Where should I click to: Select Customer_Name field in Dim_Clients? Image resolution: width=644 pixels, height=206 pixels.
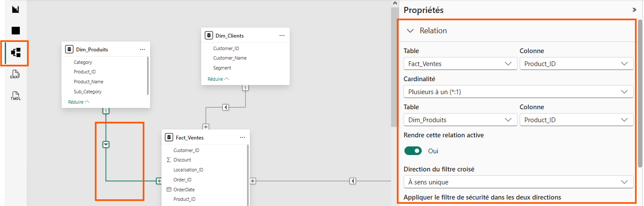pyautogui.click(x=230, y=58)
